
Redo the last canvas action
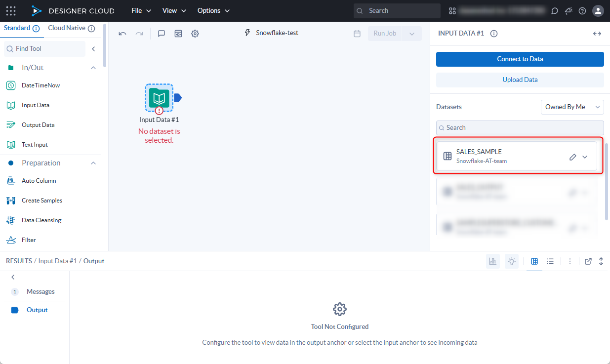coord(139,34)
